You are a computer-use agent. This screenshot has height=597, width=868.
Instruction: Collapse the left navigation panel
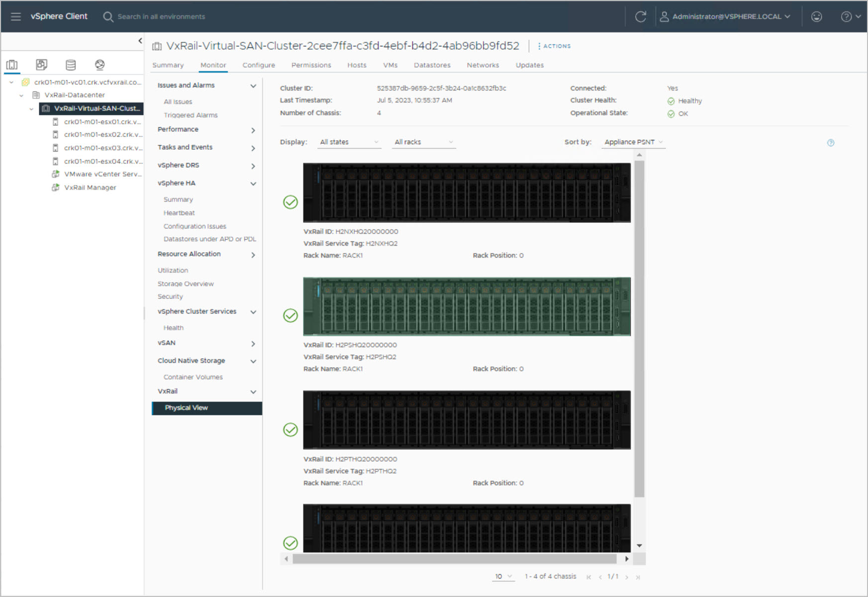pyautogui.click(x=140, y=41)
